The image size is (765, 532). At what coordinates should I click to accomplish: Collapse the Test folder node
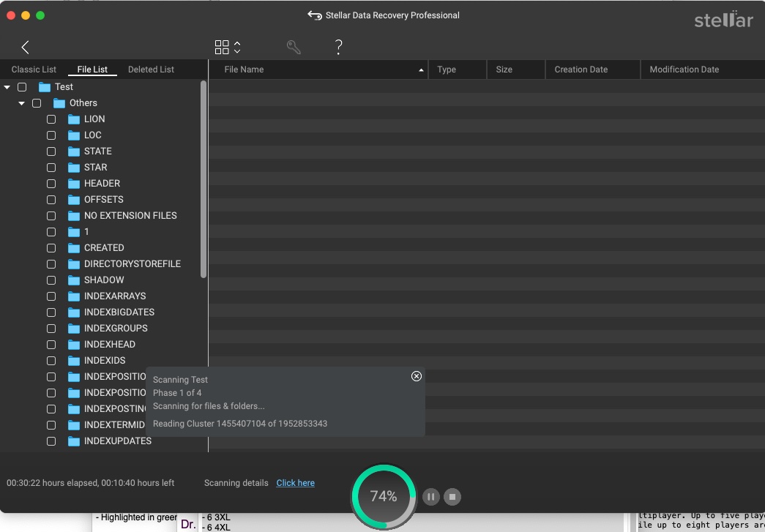point(7,86)
